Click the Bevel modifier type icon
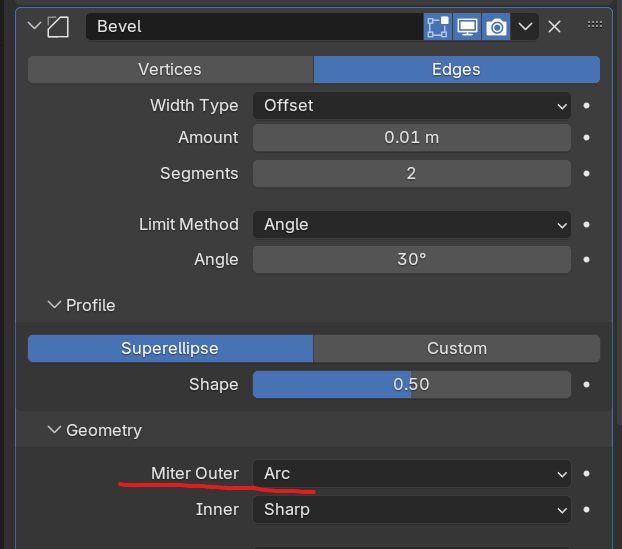622x549 pixels. [58, 27]
